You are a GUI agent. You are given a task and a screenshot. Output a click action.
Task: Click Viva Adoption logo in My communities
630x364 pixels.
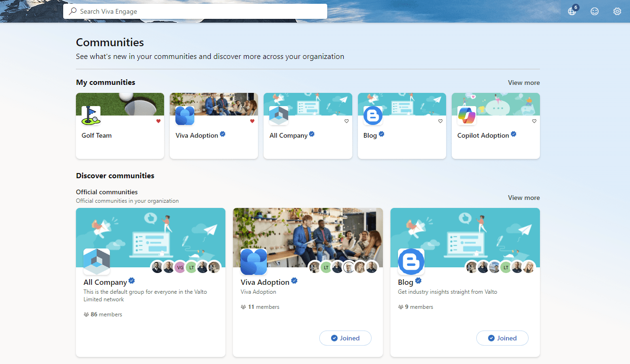point(185,116)
